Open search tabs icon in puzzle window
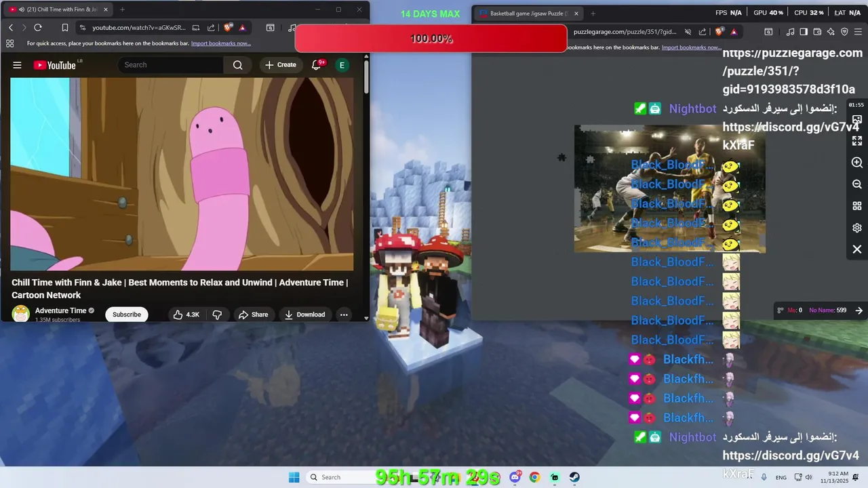The height and width of the screenshot is (488, 868). 768,32
